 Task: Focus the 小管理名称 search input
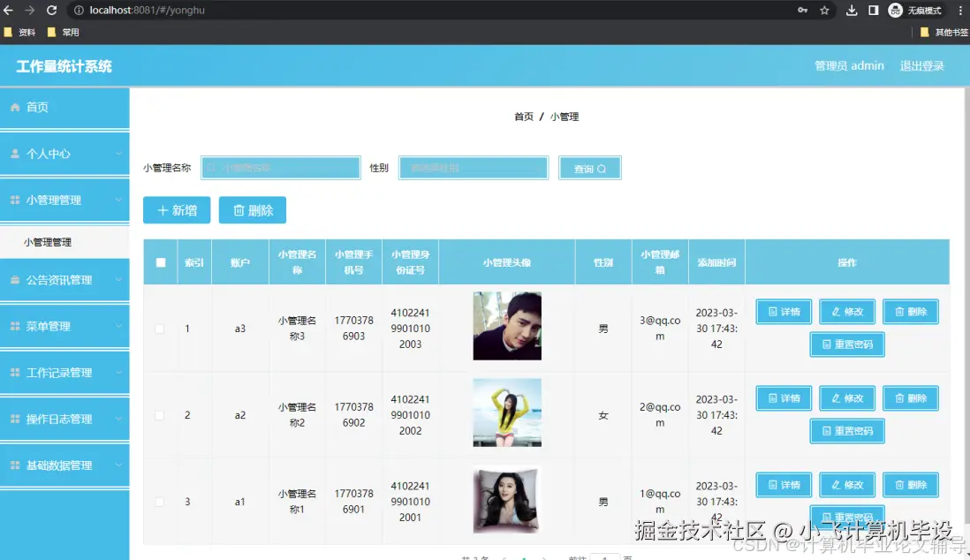tap(281, 168)
